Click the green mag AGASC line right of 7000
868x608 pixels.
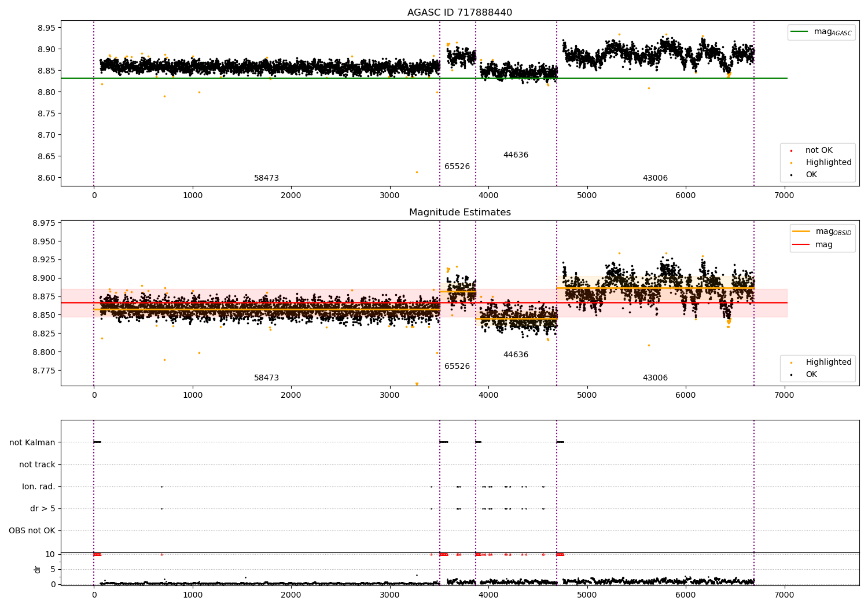[786, 78]
